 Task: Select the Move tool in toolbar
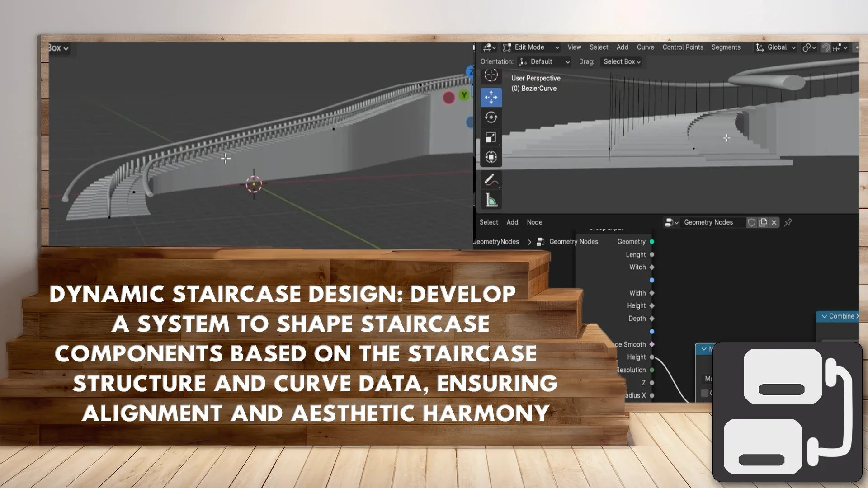(491, 97)
